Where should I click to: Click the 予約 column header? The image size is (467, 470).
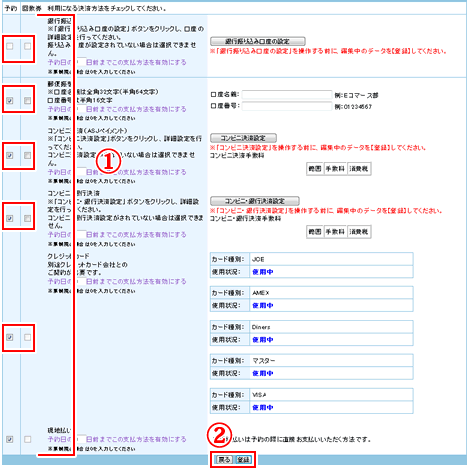click(x=11, y=8)
